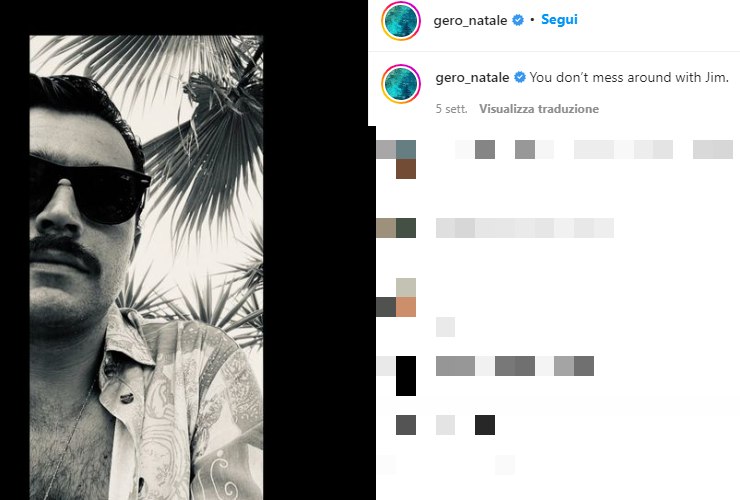Click the small blurred block under third comment
740x500 pixels.
[x=446, y=327]
